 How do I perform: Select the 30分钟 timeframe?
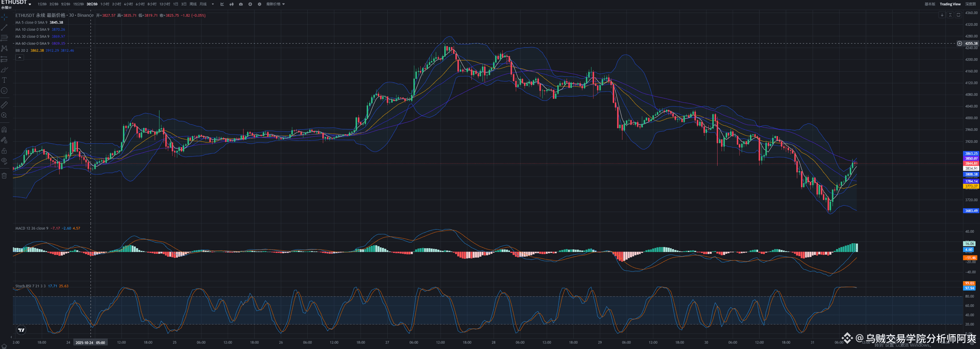(x=92, y=4)
